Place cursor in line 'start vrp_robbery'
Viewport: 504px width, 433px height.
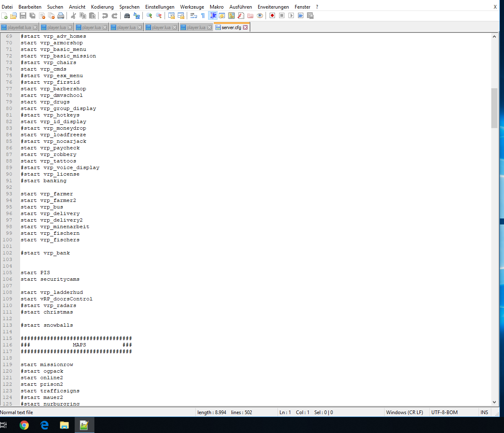point(48,154)
